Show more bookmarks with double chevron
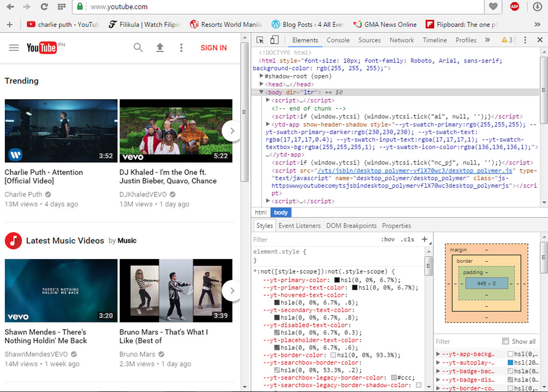The width and height of the screenshot is (548, 392). point(538,25)
